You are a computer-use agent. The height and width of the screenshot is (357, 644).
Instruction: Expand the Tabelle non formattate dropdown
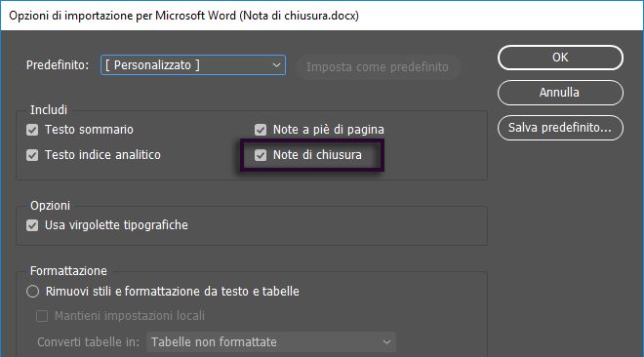271,341
